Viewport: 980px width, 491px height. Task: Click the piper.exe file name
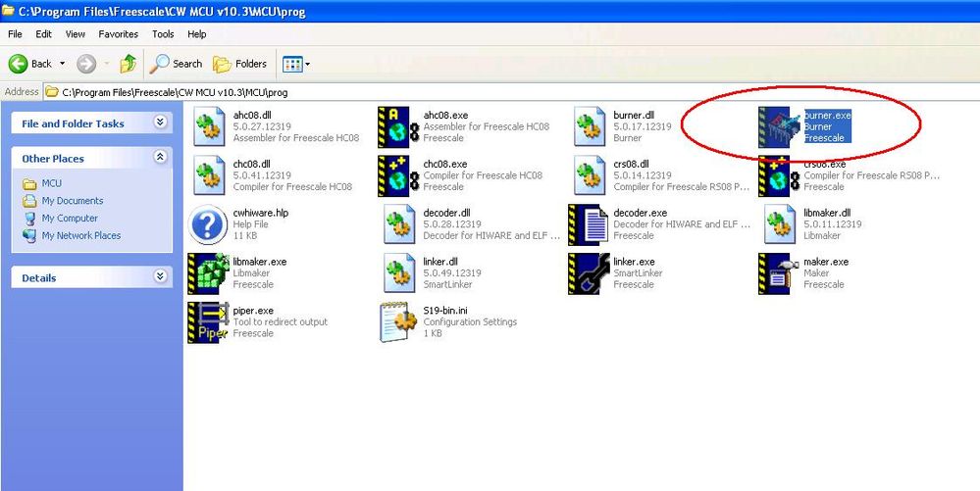(253, 310)
